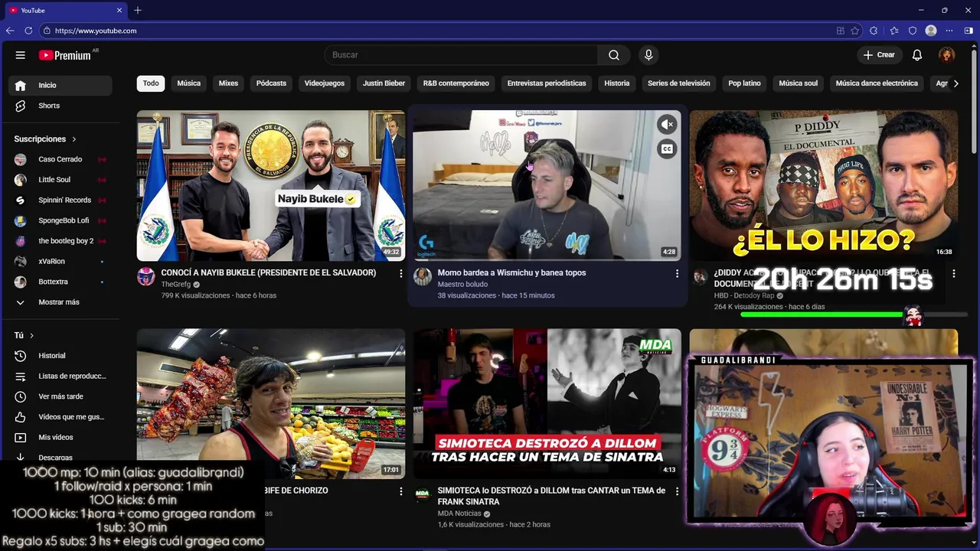The width and height of the screenshot is (980, 551).
Task: Open the Little Soul channel
Action: [x=60, y=180]
